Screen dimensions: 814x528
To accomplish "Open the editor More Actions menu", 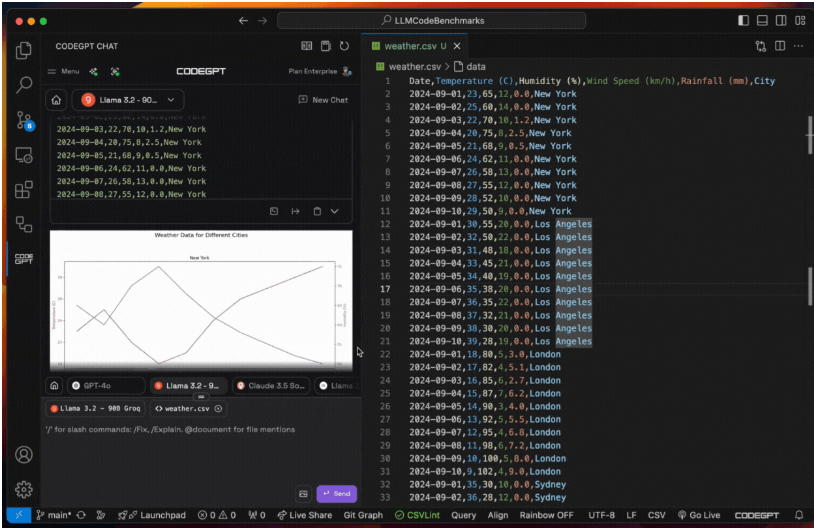I will pos(798,46).
